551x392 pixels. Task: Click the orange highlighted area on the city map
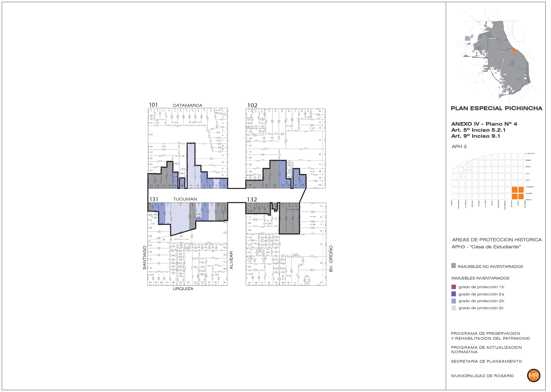514,51
